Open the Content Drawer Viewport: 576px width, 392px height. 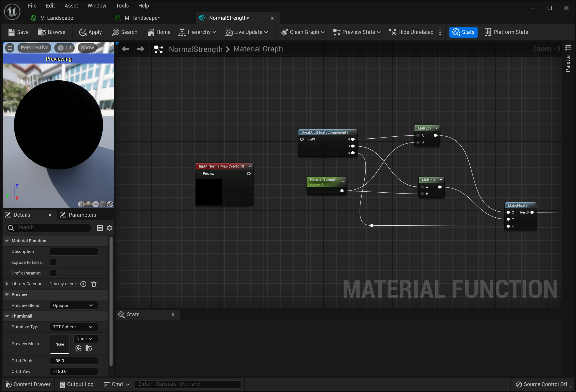point(28,384)
